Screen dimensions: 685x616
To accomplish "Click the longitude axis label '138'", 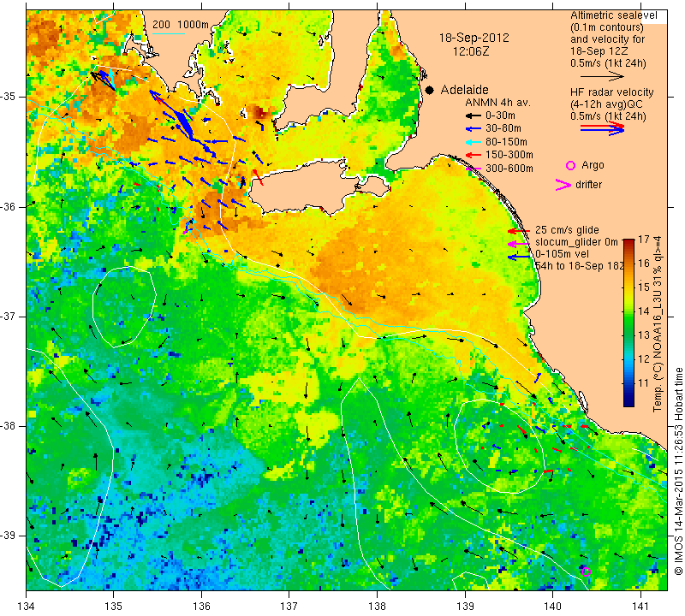I will pyautogui.click(x=377, y=606).
